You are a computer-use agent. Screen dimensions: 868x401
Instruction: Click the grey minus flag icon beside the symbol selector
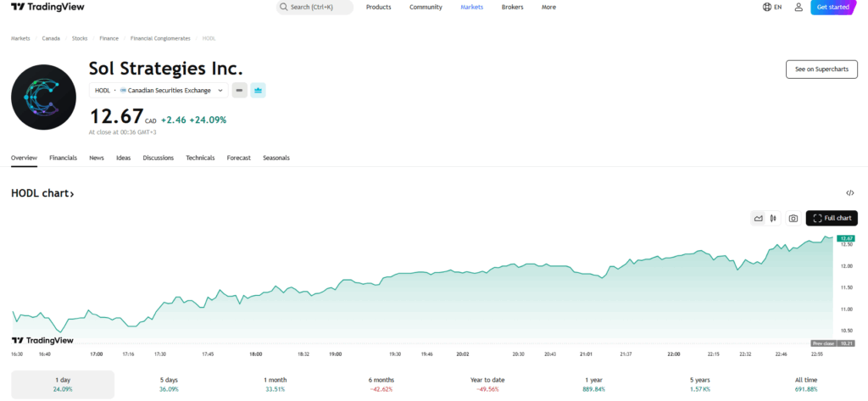pos(239,90)
